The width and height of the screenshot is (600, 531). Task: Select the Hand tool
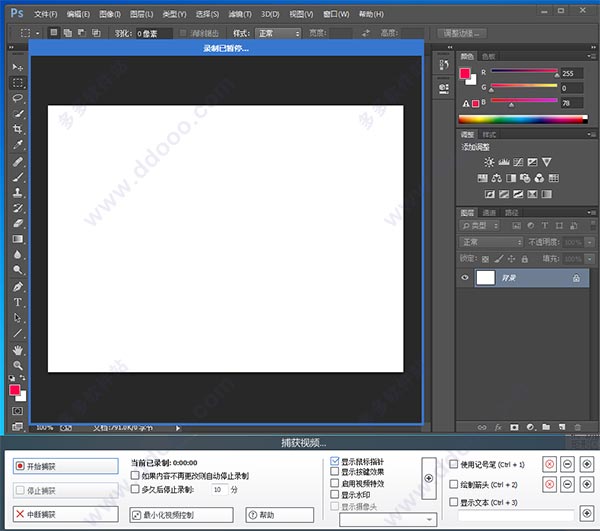click(17, 350)
